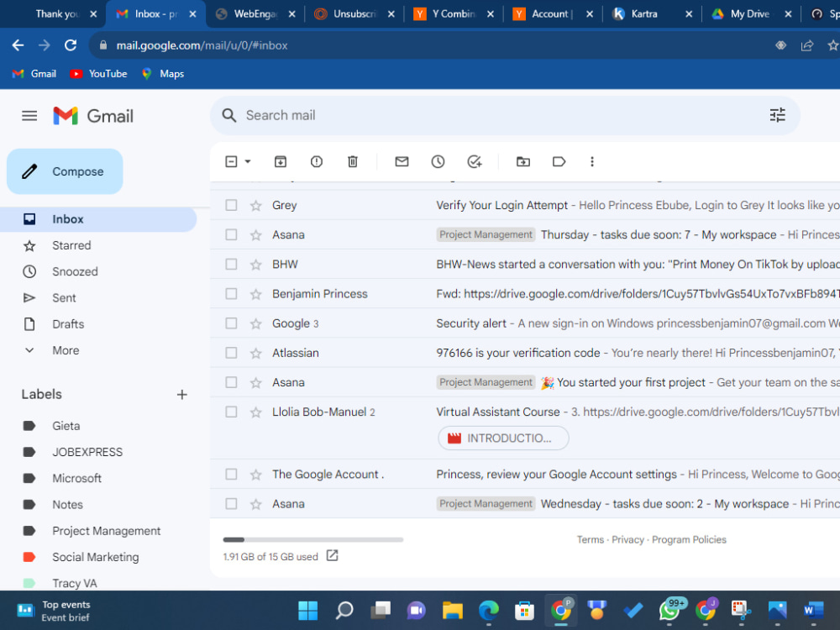Archive selected emails with the archive icon
Image resolution: width=840 pixels, height=630 pixels.
(x=281, y=162)
